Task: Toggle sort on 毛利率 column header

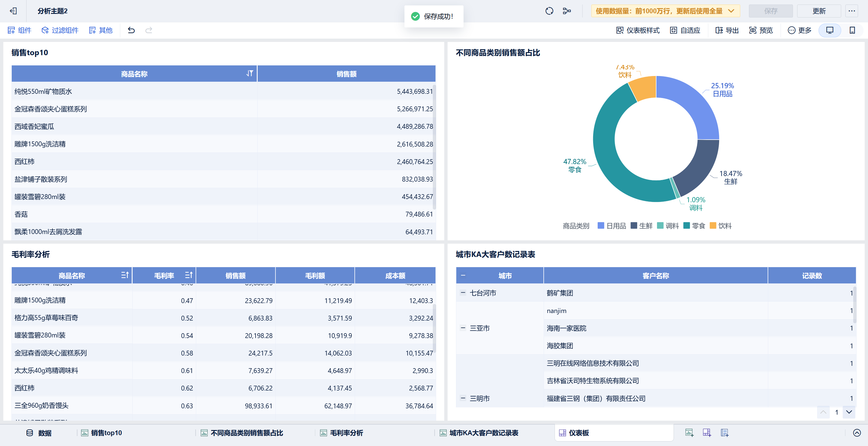Action: (189, 275)
